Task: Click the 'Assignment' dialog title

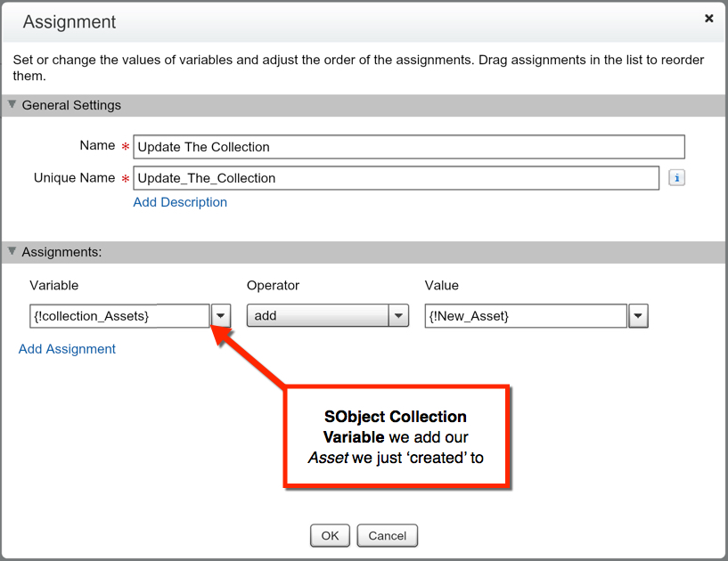Action: (x=70, y=22)
